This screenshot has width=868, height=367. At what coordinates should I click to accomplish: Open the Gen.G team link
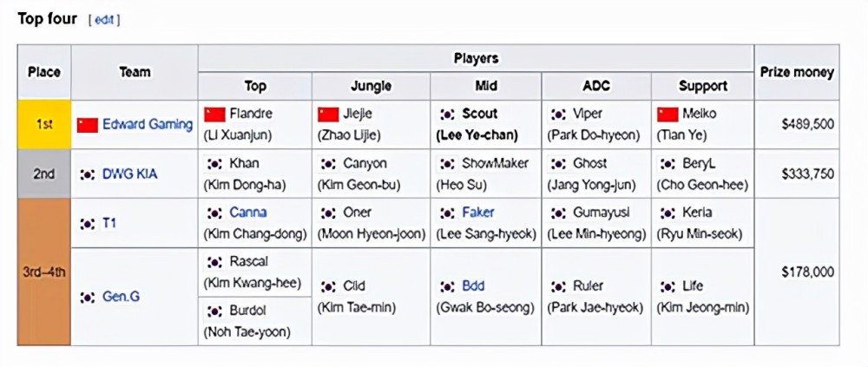coord(121,298)
